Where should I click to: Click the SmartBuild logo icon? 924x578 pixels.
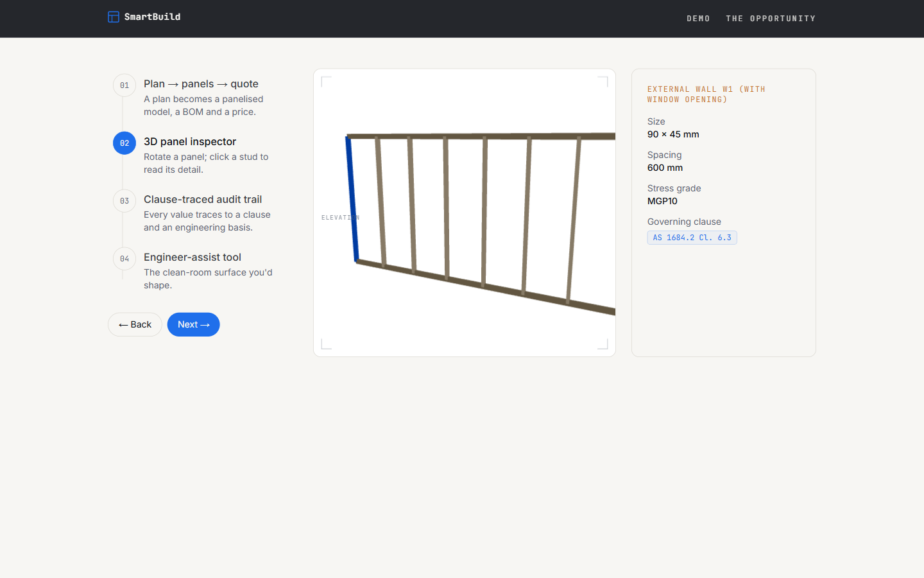[x=114, y=17]
